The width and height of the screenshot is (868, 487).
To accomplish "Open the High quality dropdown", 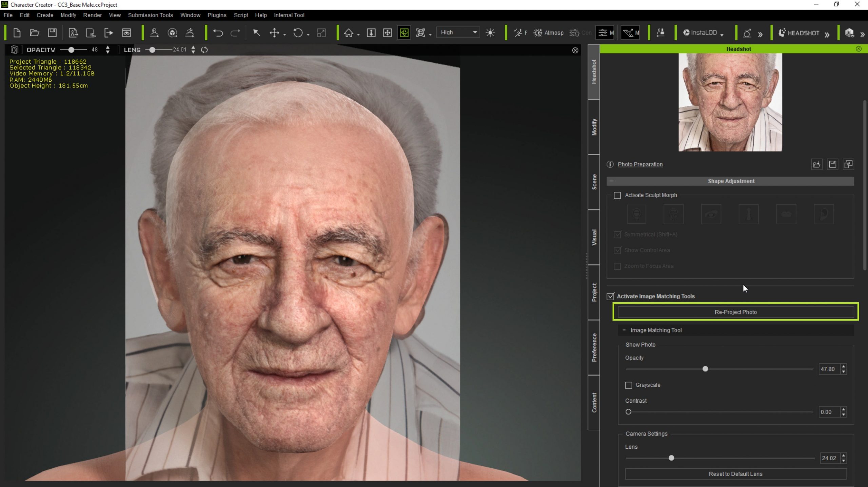I will pos(458,33).
